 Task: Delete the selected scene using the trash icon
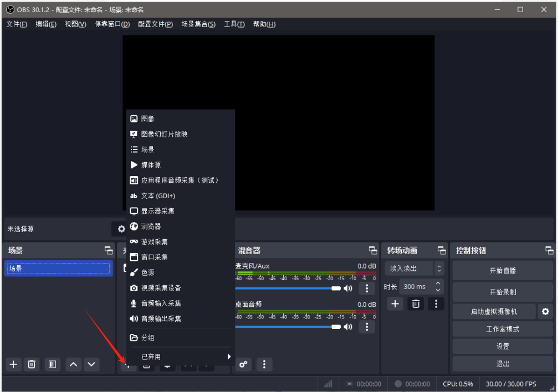pyautogui.click(x=32, y=364)
